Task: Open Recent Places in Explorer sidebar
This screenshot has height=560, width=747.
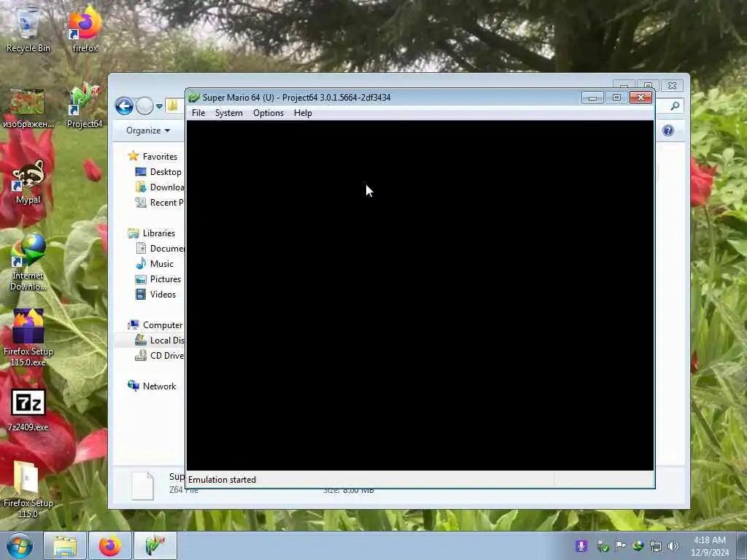Action: pos(160,203)
